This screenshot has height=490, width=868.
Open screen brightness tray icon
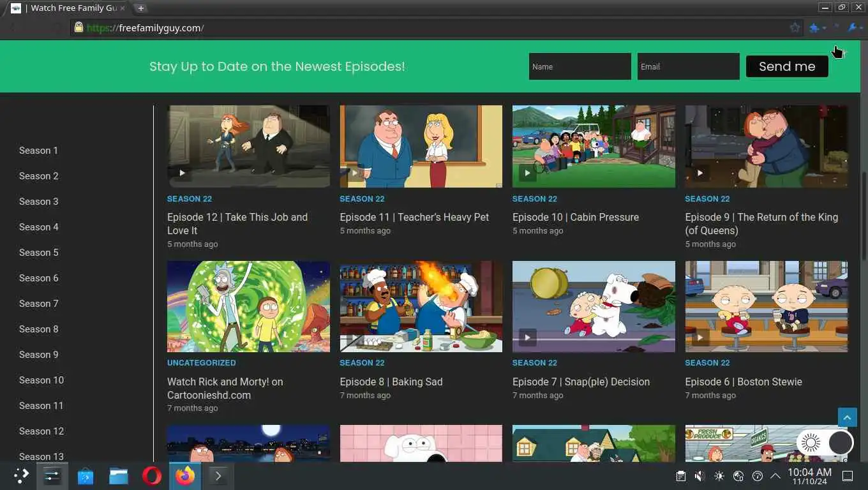(x=719, y=476)
